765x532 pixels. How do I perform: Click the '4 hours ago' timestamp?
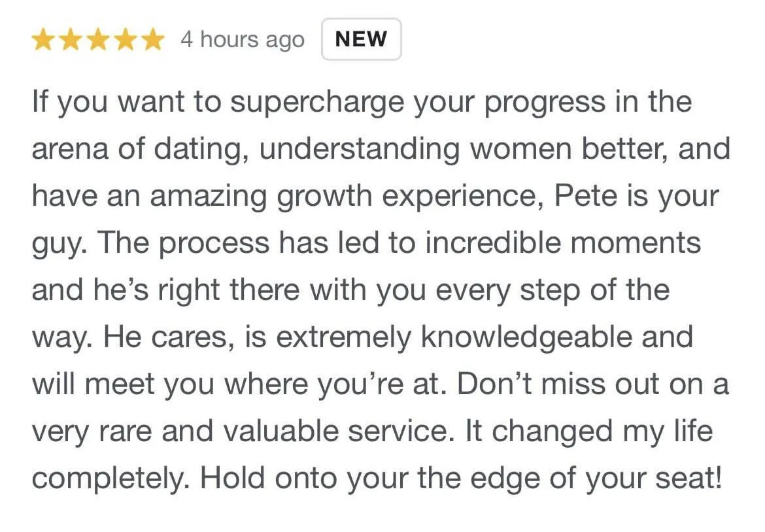click(x=243, y=39)
